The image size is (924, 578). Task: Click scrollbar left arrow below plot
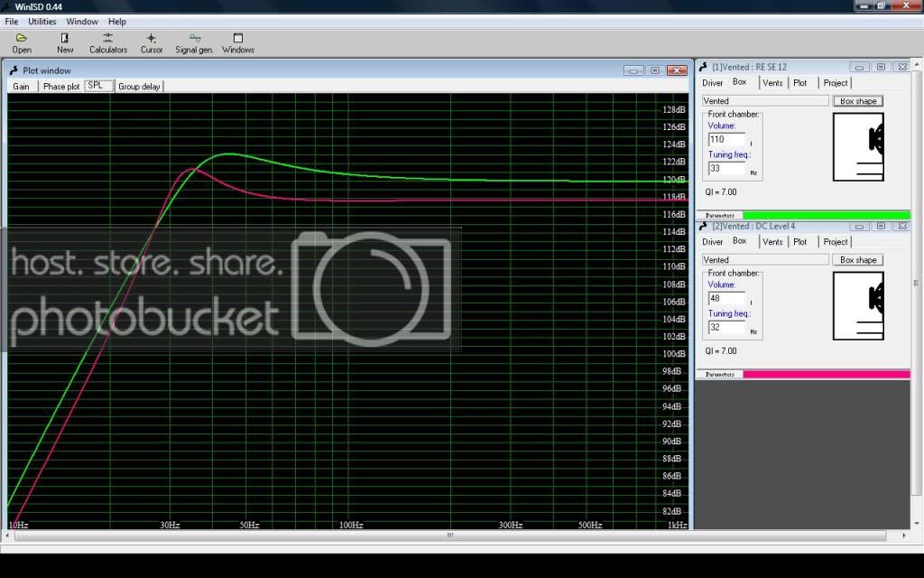(7, 536)
